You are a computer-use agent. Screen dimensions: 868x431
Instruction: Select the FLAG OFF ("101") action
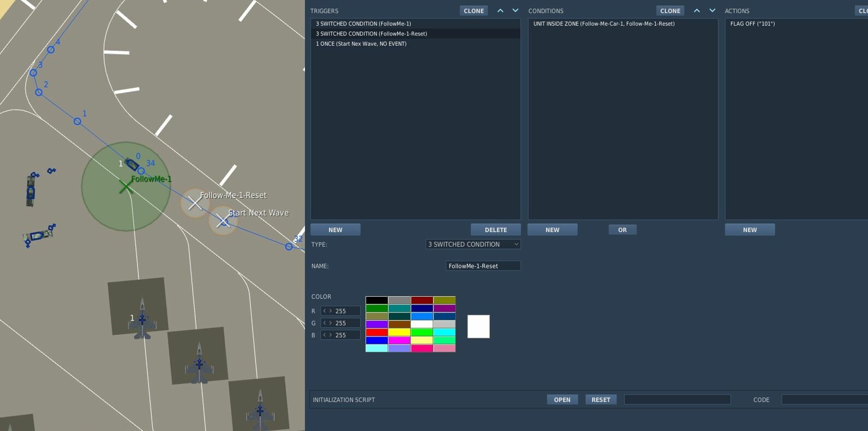pyautogui.click(x=797, y=24)
